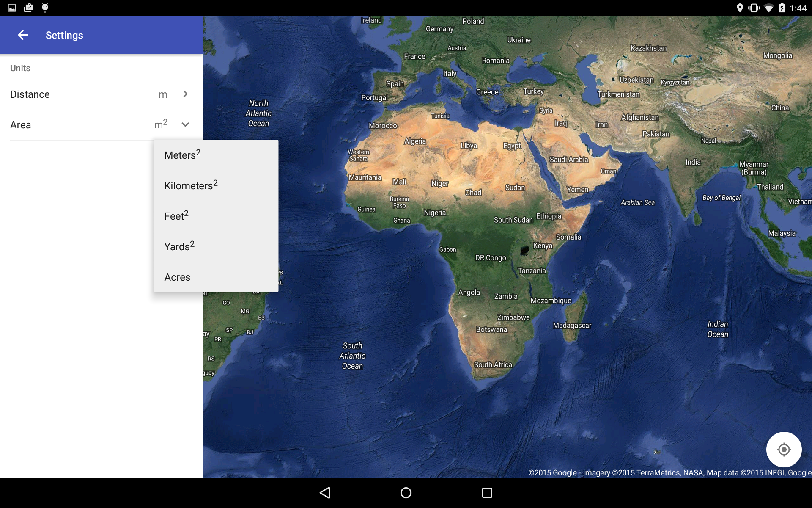Collapse the Area units dropdown chevron

(185, 124)
